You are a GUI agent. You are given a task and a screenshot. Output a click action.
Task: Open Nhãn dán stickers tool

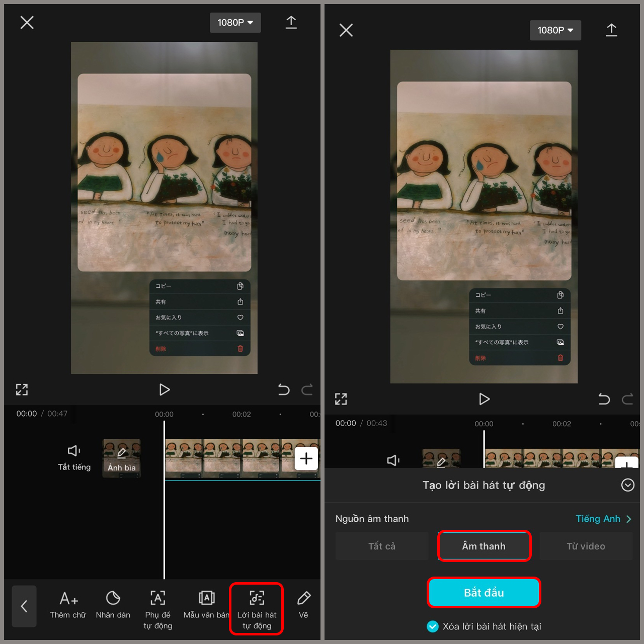[113, 605]
